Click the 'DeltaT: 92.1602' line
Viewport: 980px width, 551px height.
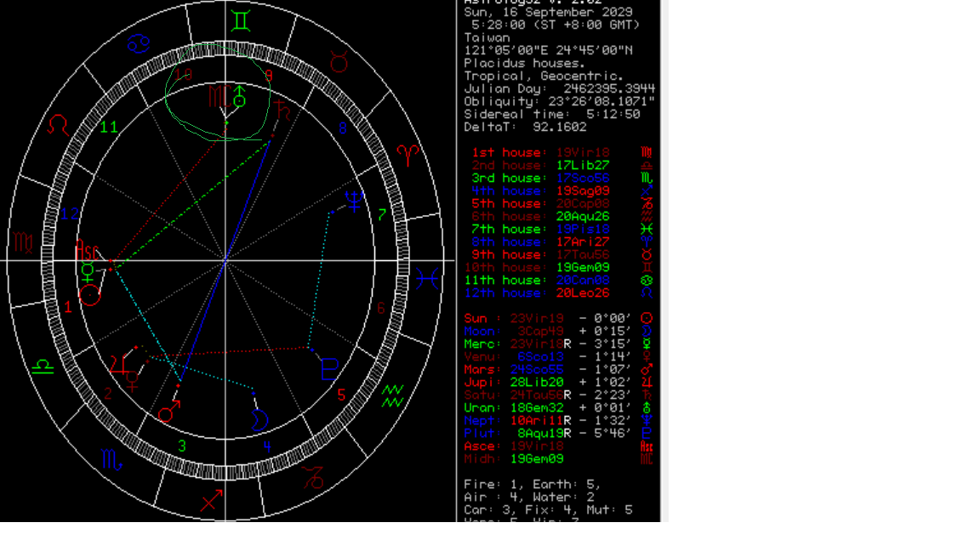point(525,127)
